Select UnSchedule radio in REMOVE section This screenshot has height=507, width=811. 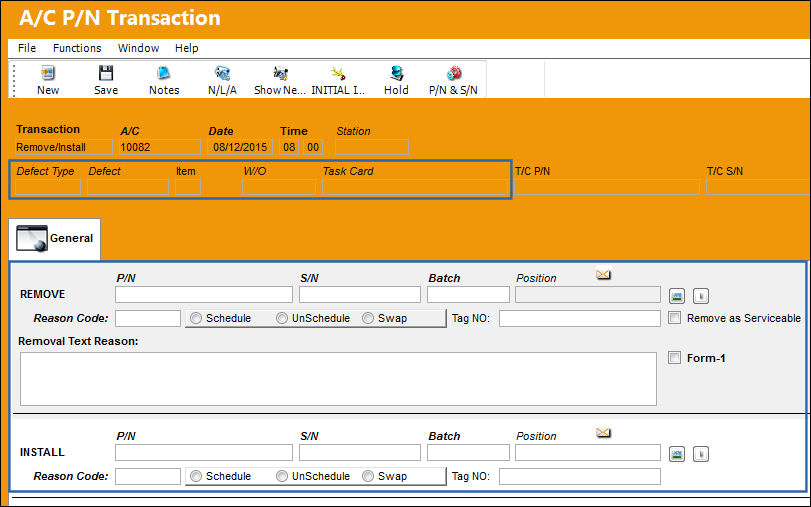(281, 318)
